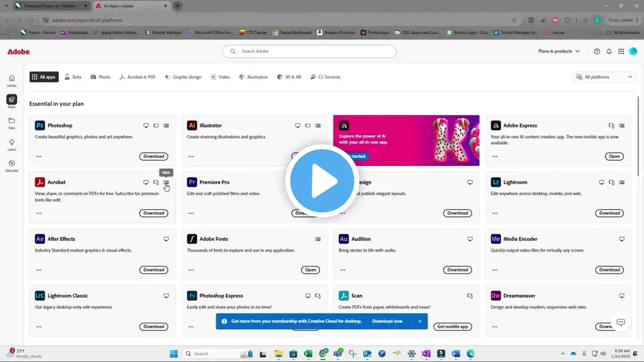Click the Search Adobe field
Image resolution: width=644 pixels, height=362 pixels.
tap(309, 51)
